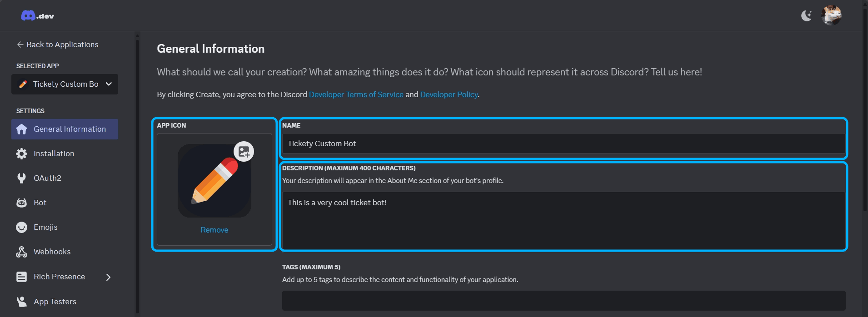Click the General Information house icon
This screenshot has height=317, width=868.
pyautogui.click(x=21, y=129)
